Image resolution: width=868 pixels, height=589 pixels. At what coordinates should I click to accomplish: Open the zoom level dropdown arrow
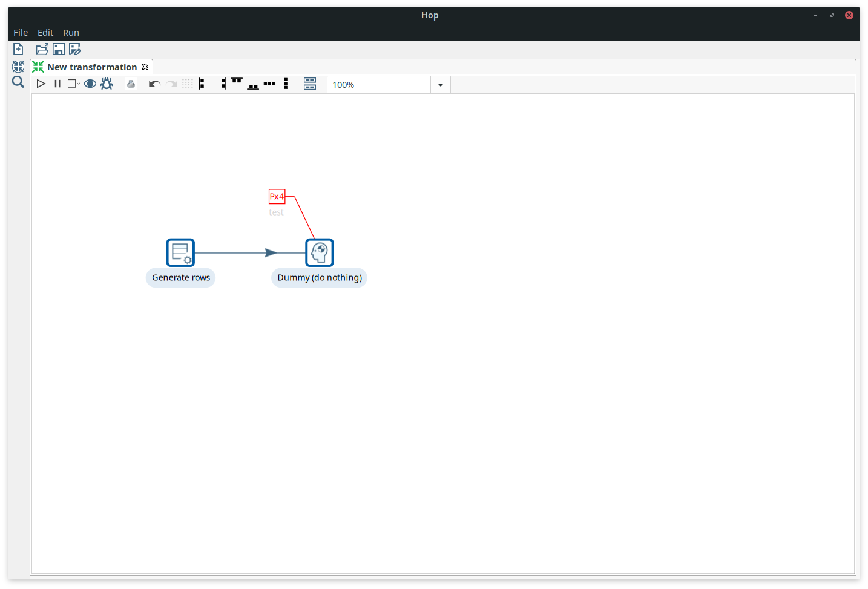click(441, 85)
